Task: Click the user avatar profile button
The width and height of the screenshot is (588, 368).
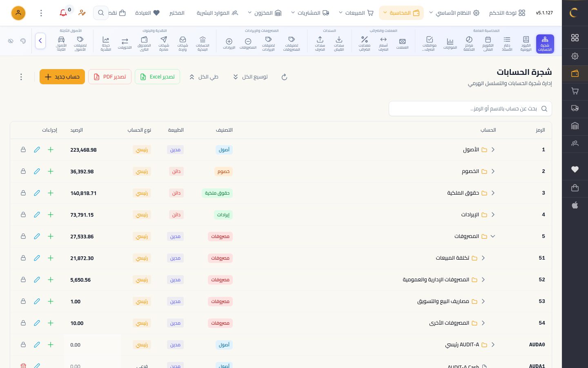Action: click(18, 13)
